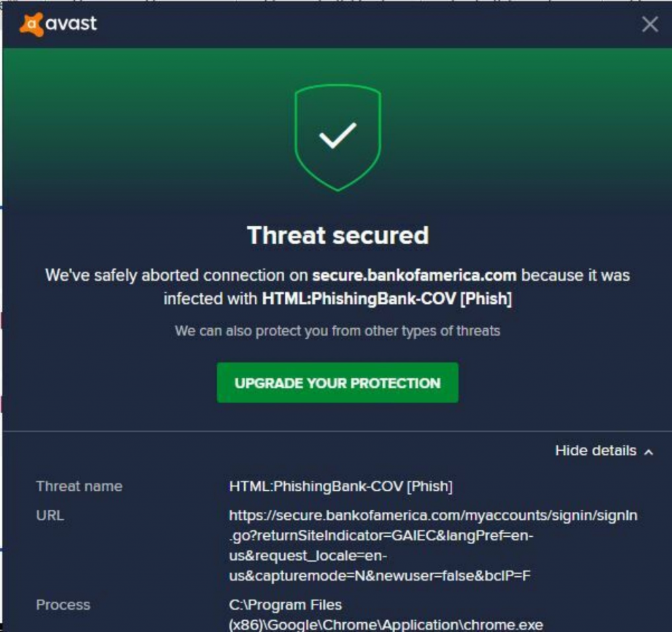Click the chrome.exe path line
This screenshot has width=672, height=632.
pos(386,625)
